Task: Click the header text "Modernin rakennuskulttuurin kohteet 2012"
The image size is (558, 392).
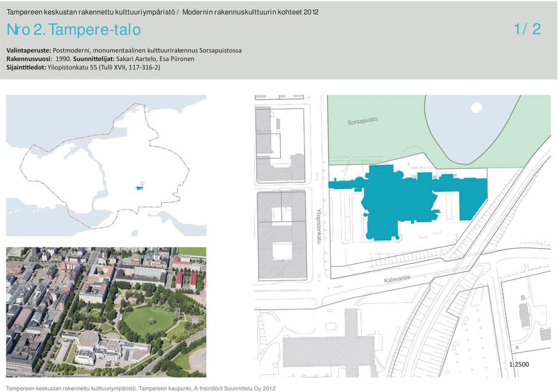Action: pyautogui.click(x=250, y=12)
